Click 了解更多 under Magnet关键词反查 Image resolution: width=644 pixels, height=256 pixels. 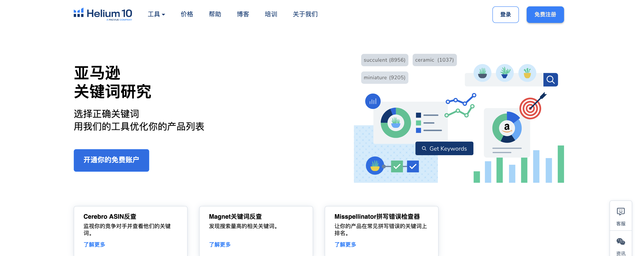(220, 244)
